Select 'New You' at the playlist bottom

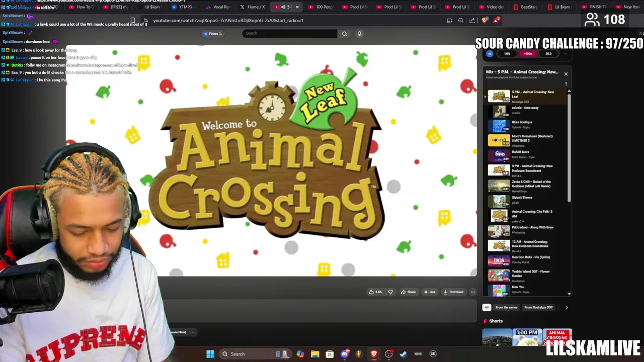click(x=526, y=290)
